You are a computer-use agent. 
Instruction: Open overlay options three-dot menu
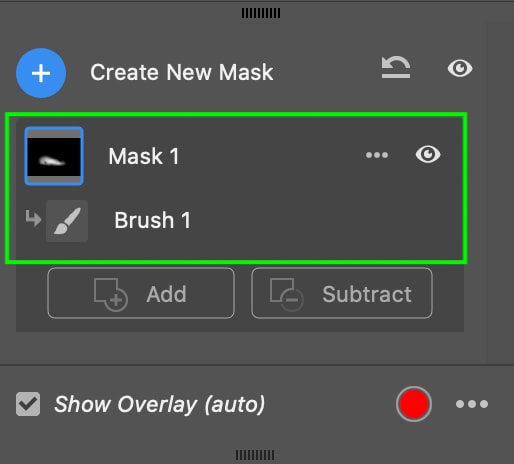(472, 404)
